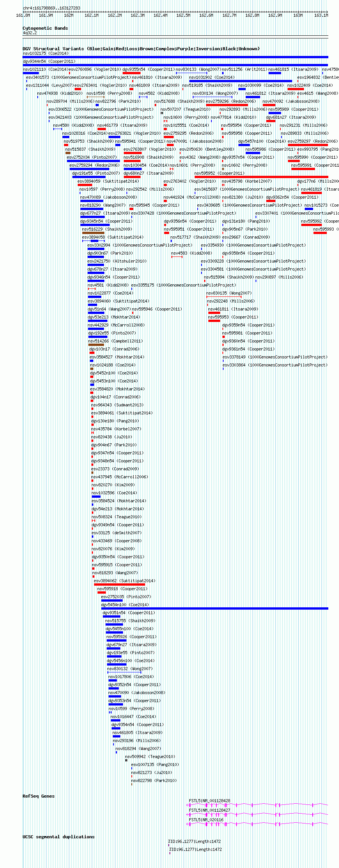Click the nsv595953 (Cooper2011) label
Screen dimensions: 339x868
233,317
